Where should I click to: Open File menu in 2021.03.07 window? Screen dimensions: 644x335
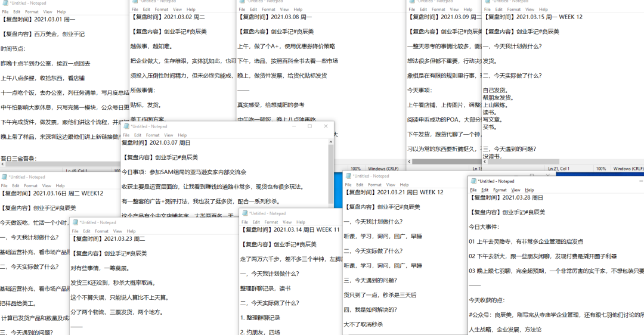coord(126,135)
